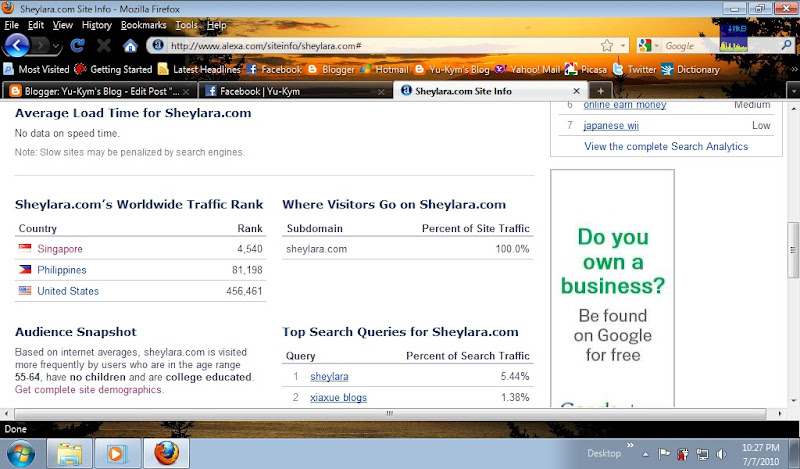
Task: Click the vertical scrollbar thumb
Action: tap(793, 250)
